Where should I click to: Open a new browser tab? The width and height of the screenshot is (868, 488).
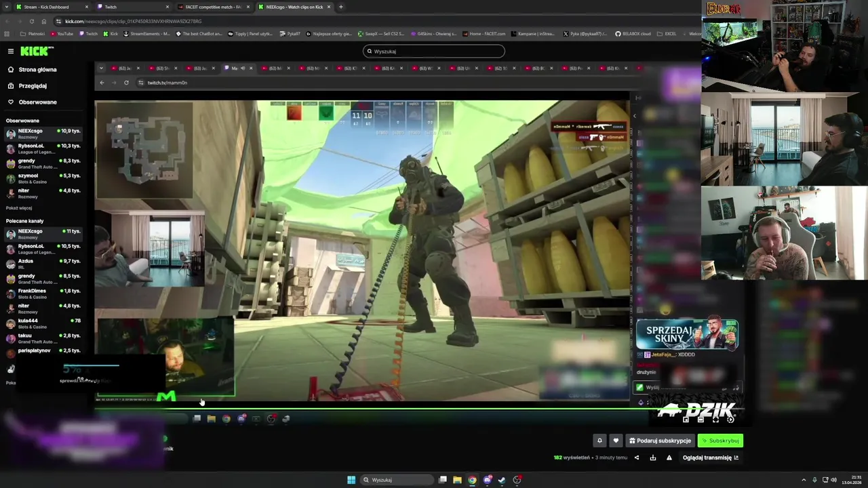341,7
